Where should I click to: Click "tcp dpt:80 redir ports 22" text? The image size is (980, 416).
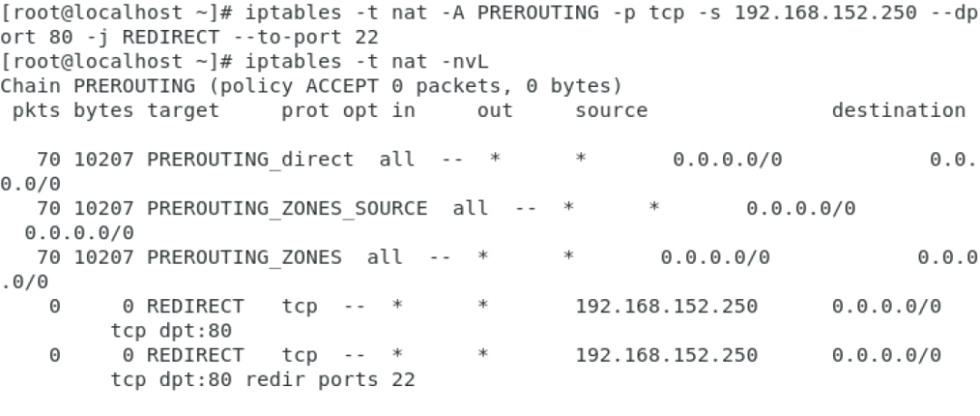pos(262,379)
